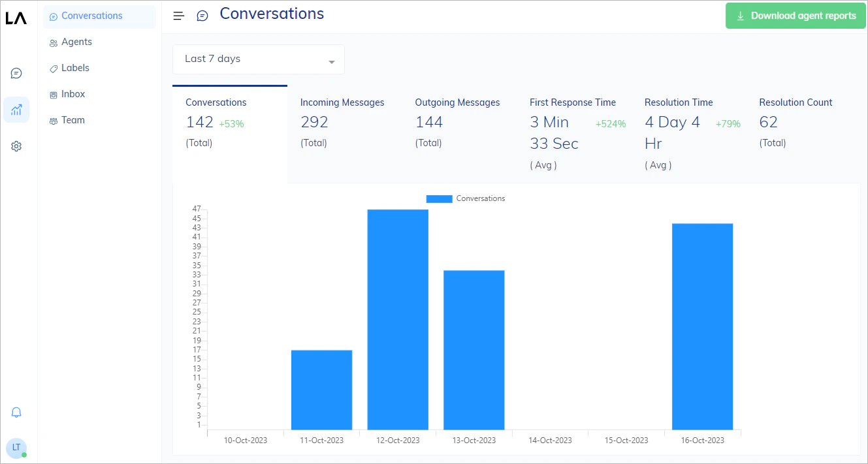Click the 16-Oct-2023 bar in the chart
The width and height of the screenshot is (868, 464).
pyautogui.click(x=702, y=326)
